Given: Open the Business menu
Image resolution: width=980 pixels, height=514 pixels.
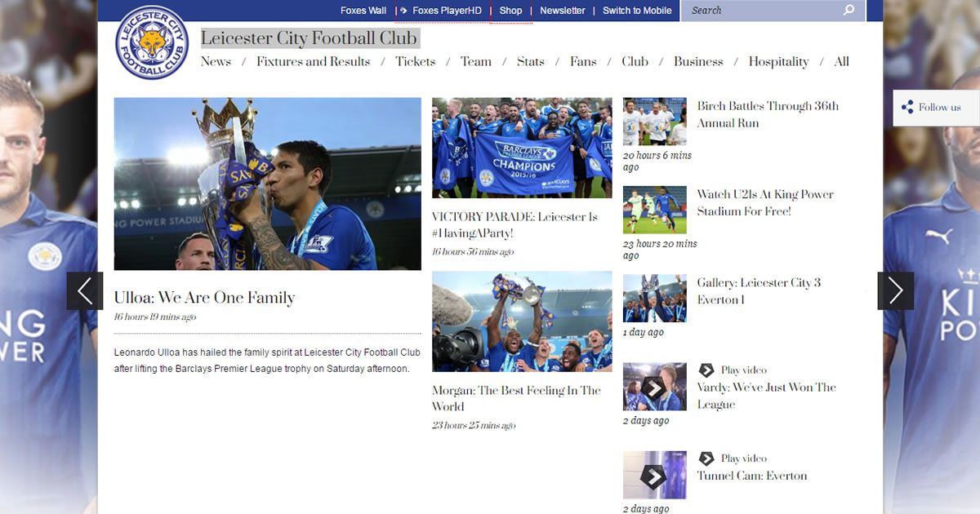Looking at the screenshot, I should pyautogui.click(x=698, y=61).
